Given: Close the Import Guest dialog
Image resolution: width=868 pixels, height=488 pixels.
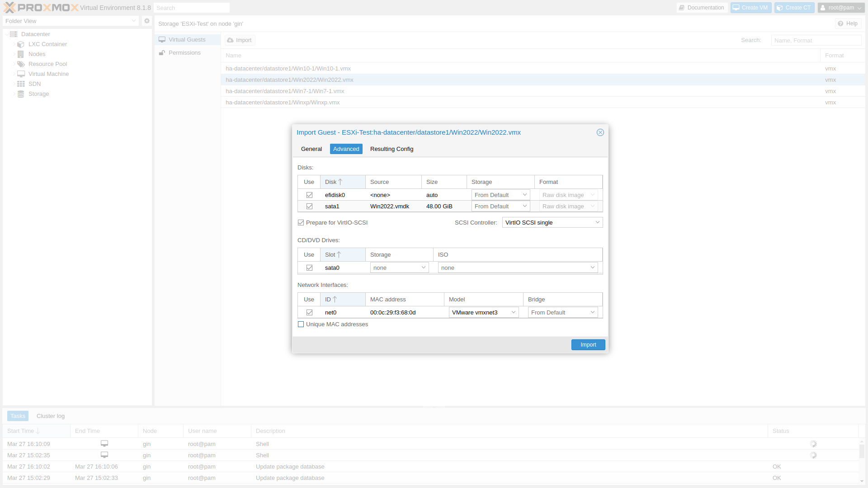Looking at the screenshot, I should pyautogui.click(x=600, y=132).
